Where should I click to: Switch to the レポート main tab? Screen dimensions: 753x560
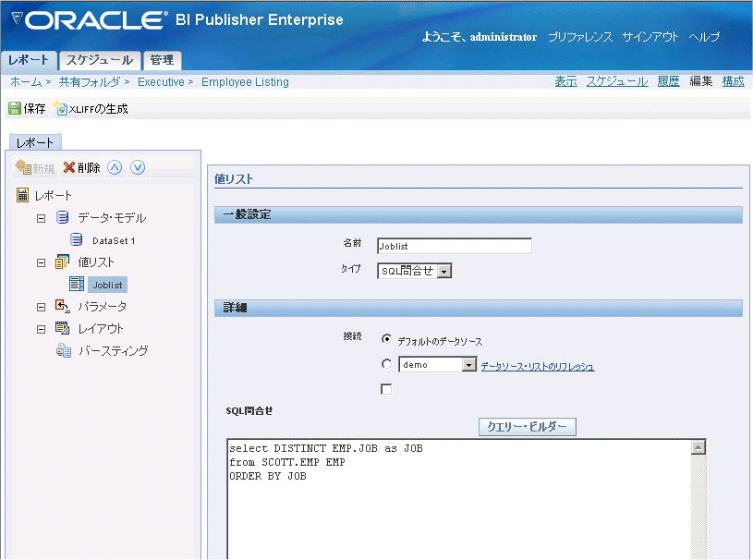click(29, 60)
